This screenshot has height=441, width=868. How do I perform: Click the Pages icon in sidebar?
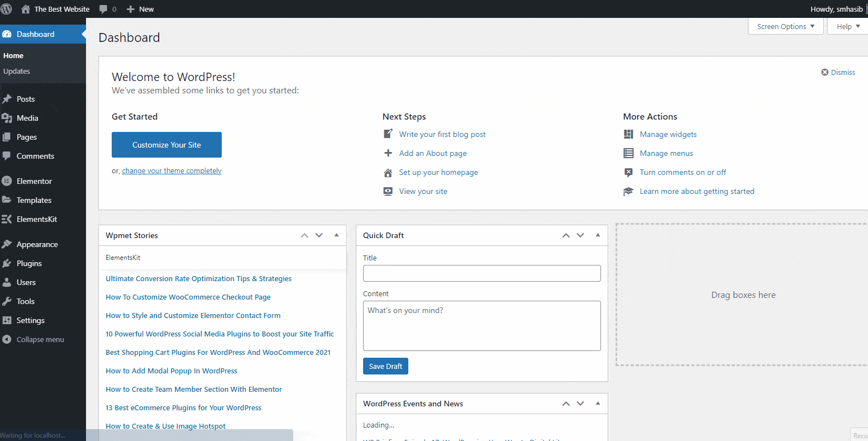[7, 137]
